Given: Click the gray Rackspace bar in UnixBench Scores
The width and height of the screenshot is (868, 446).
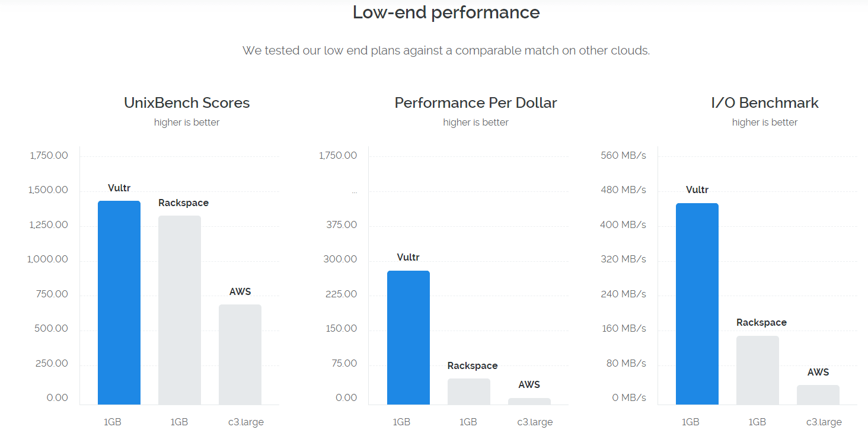Looking at the screenshot, I should click(x=180, y=310).
